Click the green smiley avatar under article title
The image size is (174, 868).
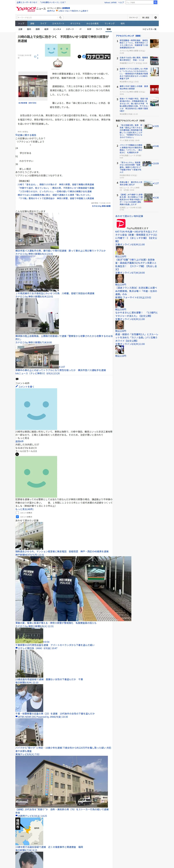[x=64, y=50]
